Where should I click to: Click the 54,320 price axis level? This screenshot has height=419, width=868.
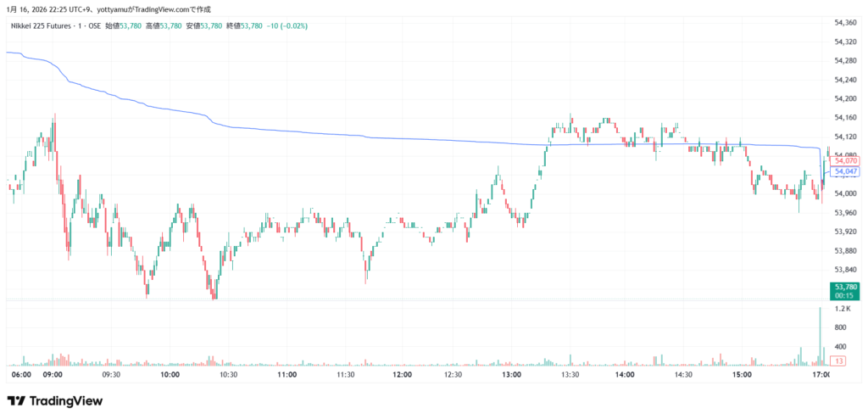coord(846,42)
